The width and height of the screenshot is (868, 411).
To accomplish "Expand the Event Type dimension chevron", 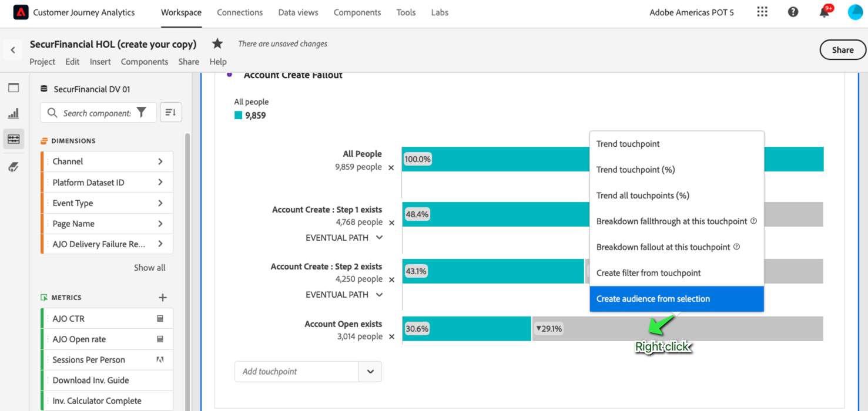I will (160, 203).
